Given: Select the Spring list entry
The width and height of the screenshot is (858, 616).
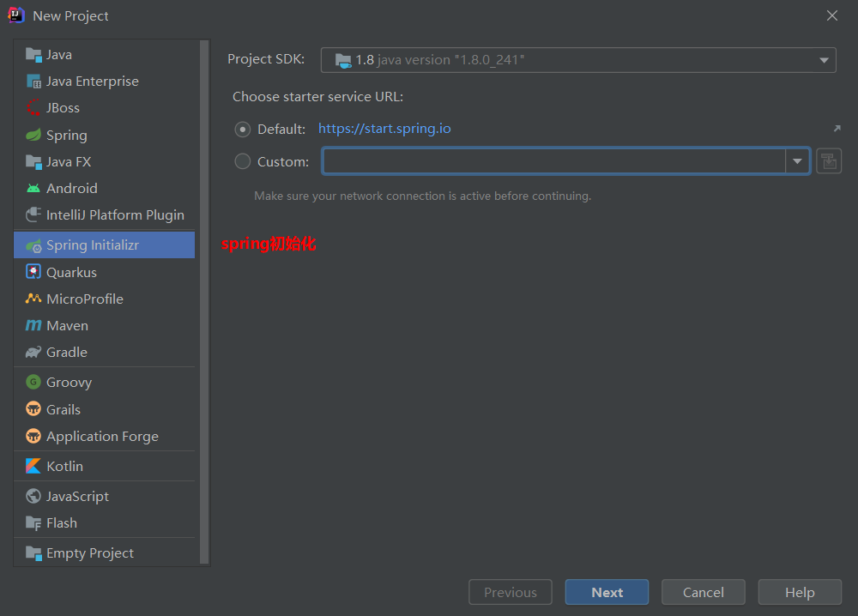Looking at the screenshot, I should click(104, 135).
